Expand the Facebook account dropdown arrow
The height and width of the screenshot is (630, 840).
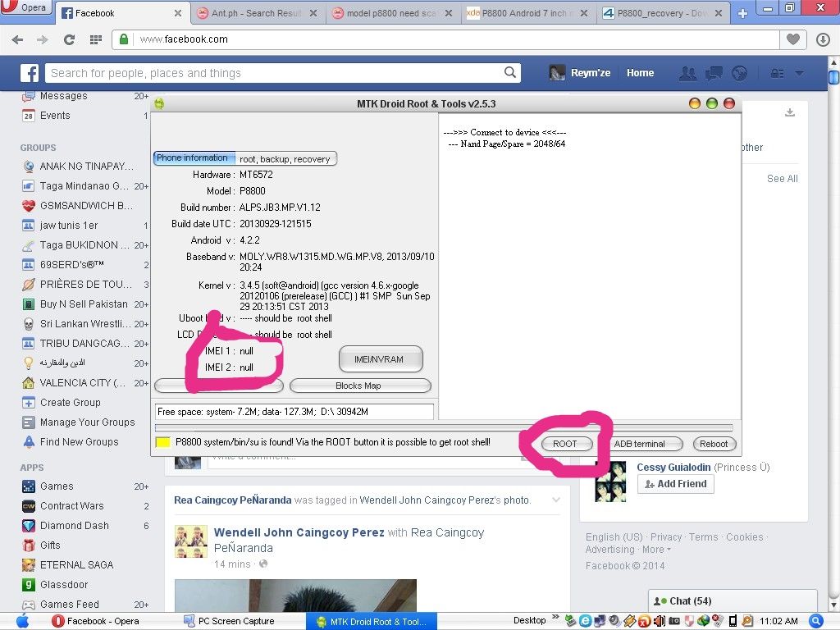[x=799, y=73]
